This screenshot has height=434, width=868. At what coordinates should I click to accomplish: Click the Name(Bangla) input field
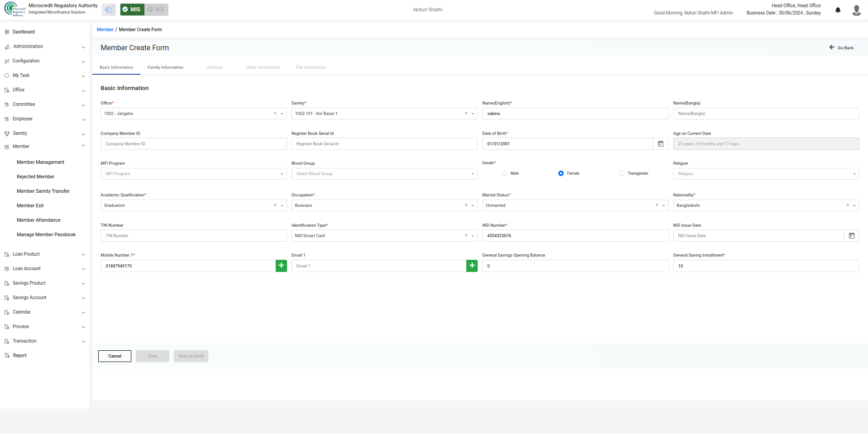coord(766,114)
